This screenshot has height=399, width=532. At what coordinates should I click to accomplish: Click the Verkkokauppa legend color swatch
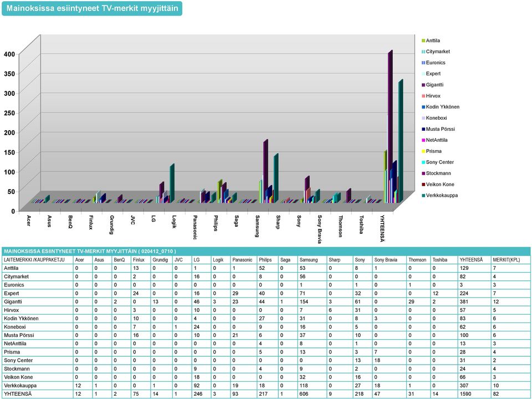pyautogui.click(x=423, y=196)
